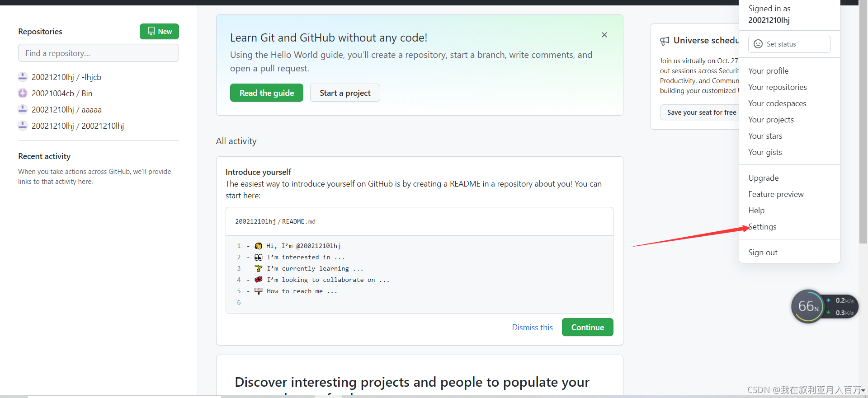Click the Start a project button
Screen dimensions: 868x398
click(x=345, y=93)
